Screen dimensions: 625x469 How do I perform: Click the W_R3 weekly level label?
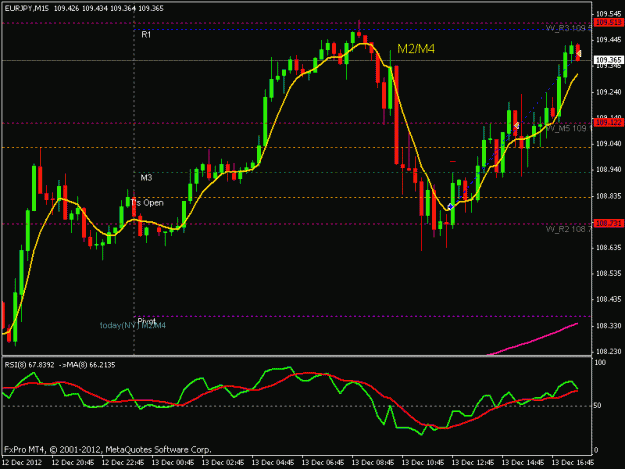[568, 28]
